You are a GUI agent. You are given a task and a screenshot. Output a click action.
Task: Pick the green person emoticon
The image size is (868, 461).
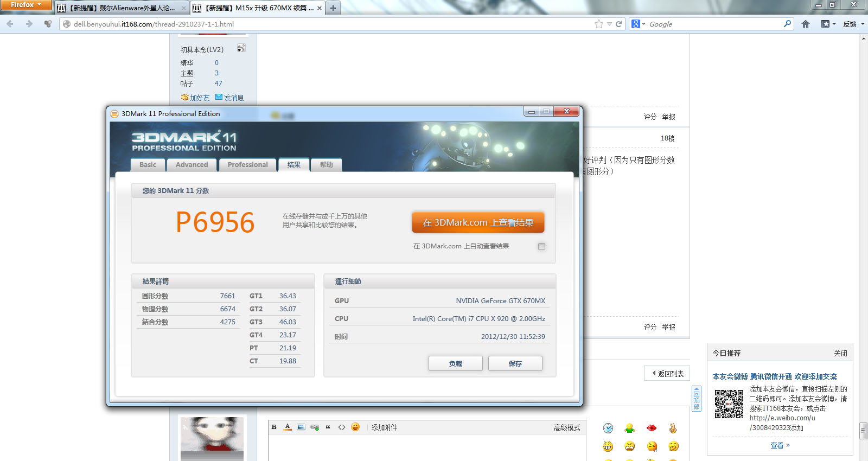coord(630,428)
